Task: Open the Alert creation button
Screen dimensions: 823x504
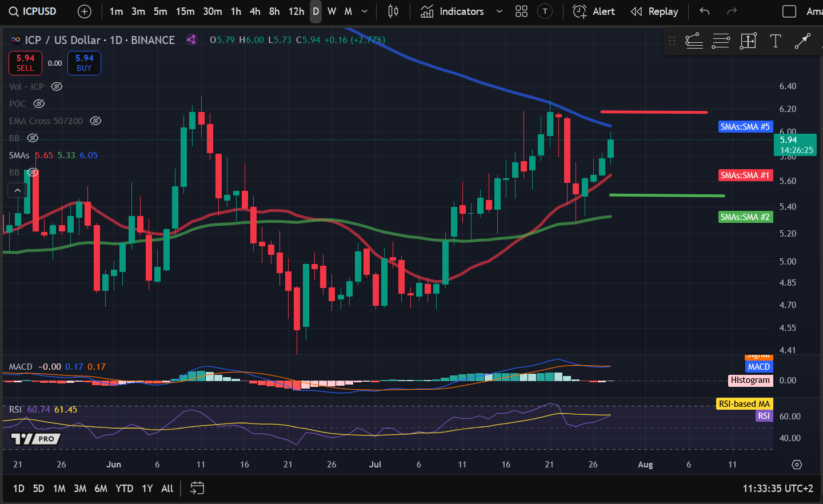Action: point(594,11)
